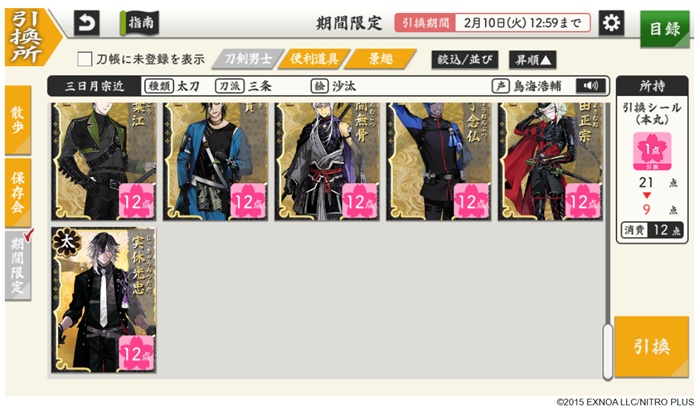Click the 太 sword-type emblem on 実休光忠

[66, 242]
